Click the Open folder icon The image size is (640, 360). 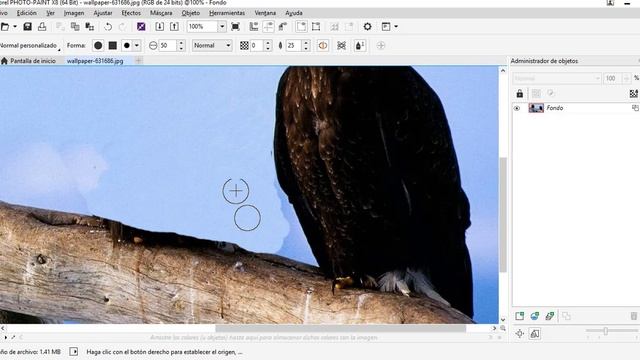click(x=5, y=27)
